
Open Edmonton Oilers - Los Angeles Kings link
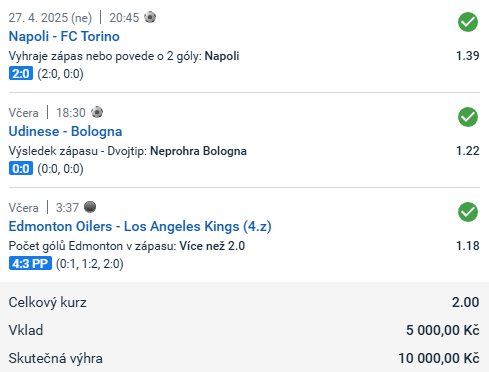[x=140, y=226]
